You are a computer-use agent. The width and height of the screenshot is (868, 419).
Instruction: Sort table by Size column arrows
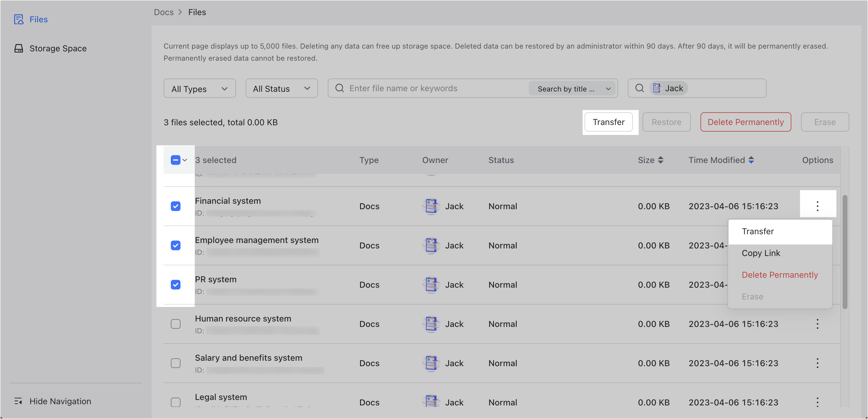coord(660,160)
